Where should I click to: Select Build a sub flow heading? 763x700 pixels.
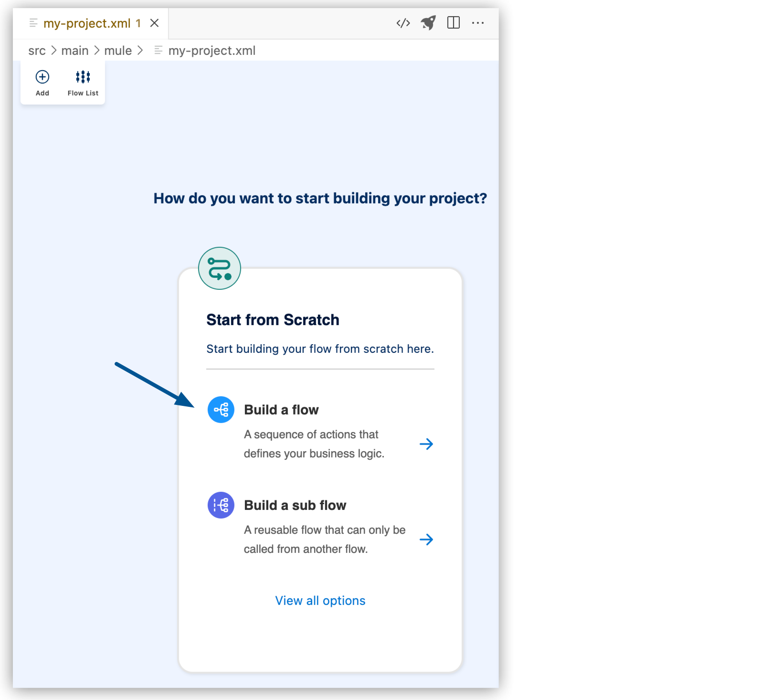[295, 505]
